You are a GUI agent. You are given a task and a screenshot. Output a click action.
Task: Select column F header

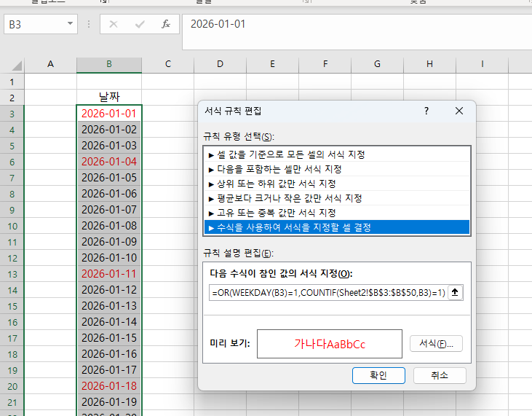click(x=325, y=65)
